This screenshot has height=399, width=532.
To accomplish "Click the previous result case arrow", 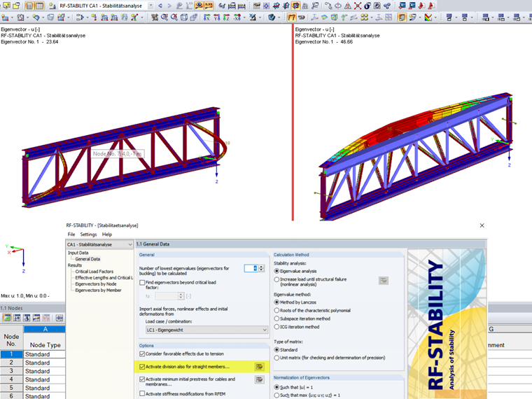I will [160, 6].
